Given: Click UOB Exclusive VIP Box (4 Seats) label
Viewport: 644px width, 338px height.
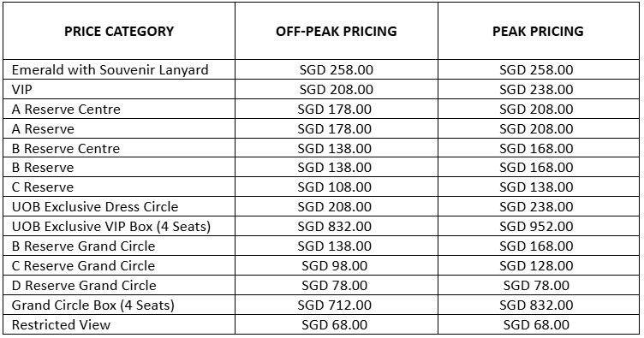Looking at the screenshot, I should [110, 227].
